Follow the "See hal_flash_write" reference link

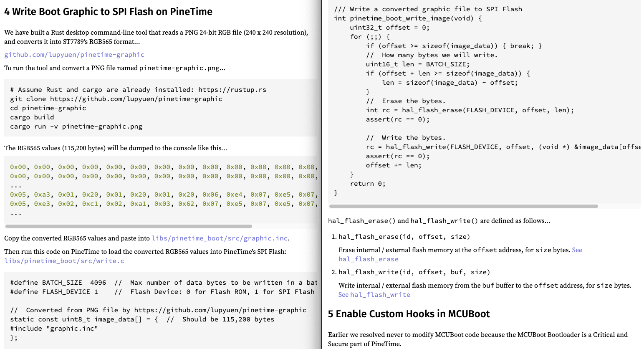coord(374,295)
